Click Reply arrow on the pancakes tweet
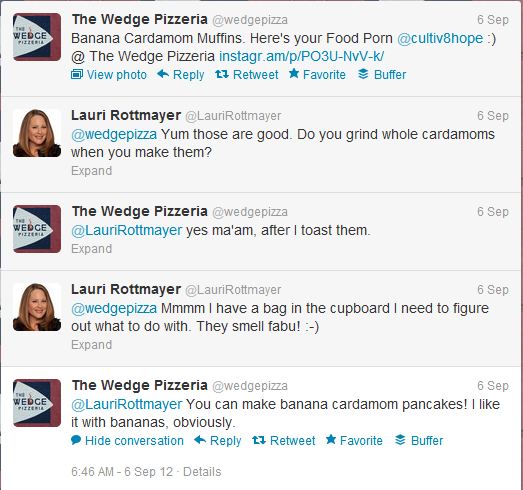Viewport: 523px width, 490px height. coord(200,440)
